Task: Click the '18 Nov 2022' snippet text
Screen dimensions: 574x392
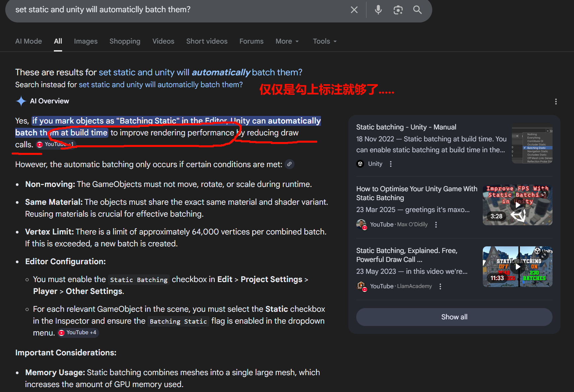Action: 375,139
